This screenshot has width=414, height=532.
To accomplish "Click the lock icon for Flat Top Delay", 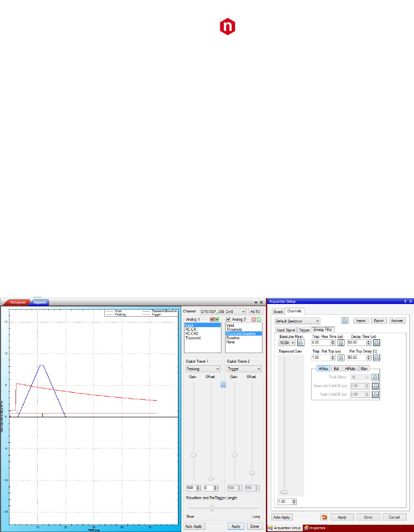I will (377, 358).
